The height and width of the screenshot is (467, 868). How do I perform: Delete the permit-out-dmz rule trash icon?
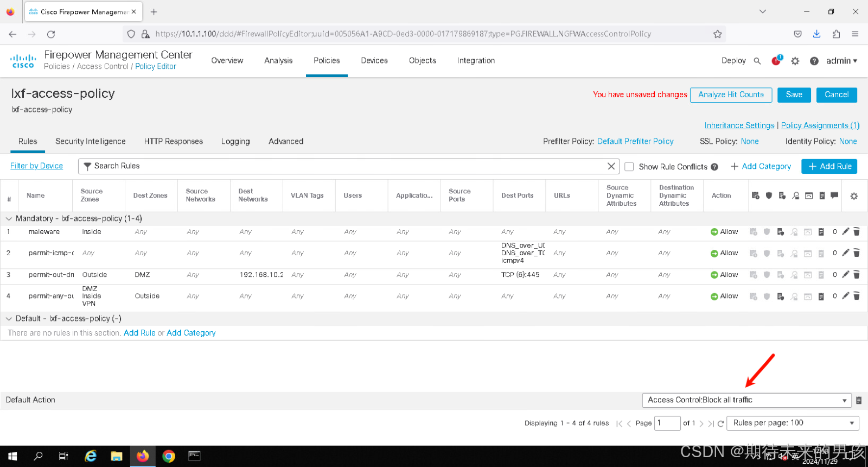pos(857,275)
